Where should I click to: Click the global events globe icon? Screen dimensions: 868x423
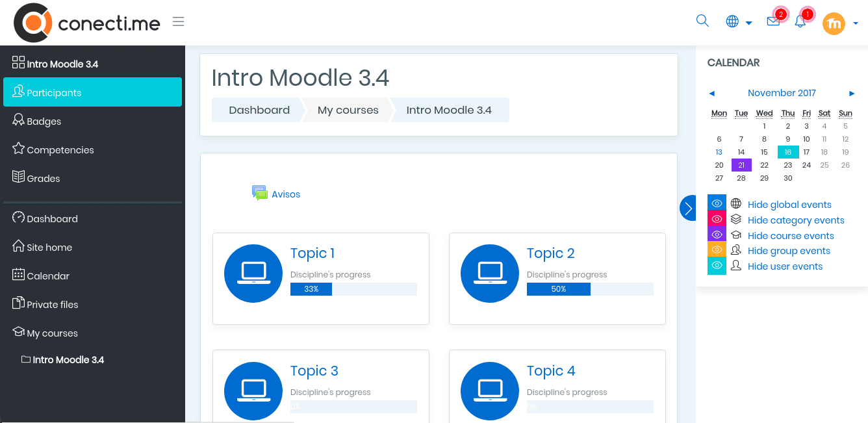[736, 204]
